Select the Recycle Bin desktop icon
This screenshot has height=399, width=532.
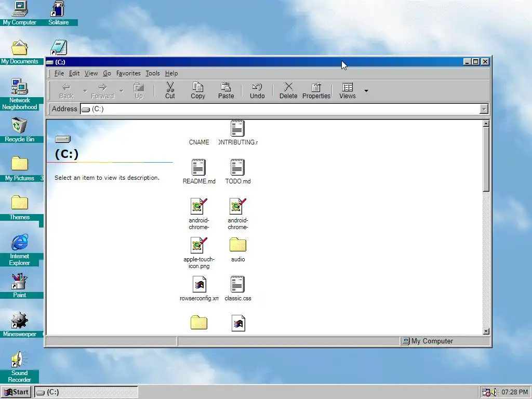(x=19, y=130)
